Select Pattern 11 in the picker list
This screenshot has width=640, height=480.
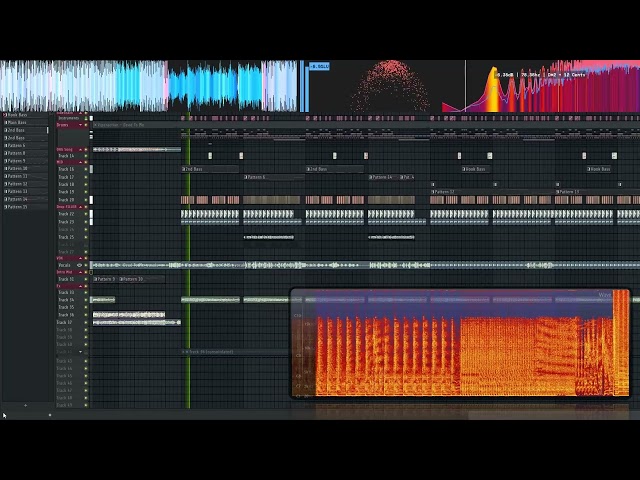pyautogui.click(x=25, y=176)
